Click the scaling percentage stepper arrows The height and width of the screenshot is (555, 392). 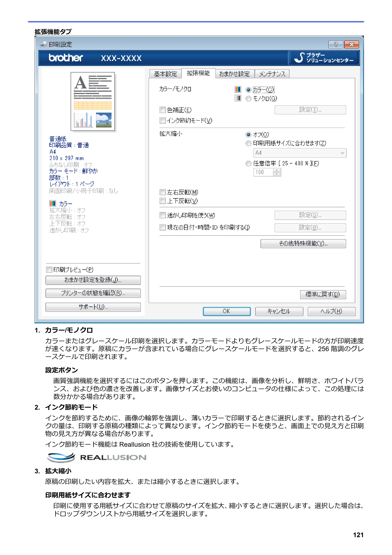pyautogui.click(x=277, y=172)
